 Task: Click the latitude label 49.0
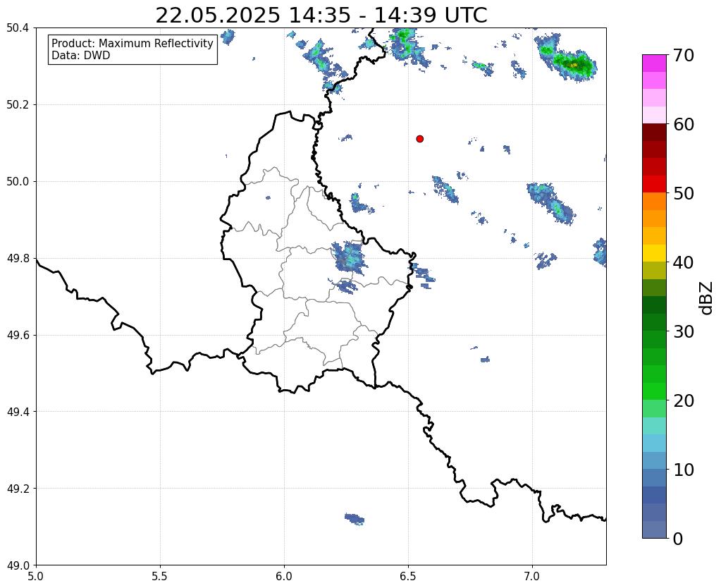tap(18, 565)
